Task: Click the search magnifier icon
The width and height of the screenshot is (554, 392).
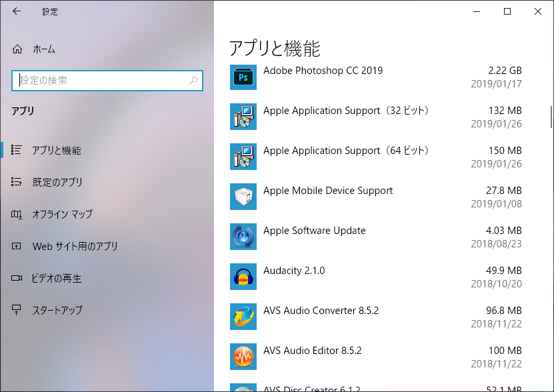Action: pyautogui.click(x=193, y=81)
